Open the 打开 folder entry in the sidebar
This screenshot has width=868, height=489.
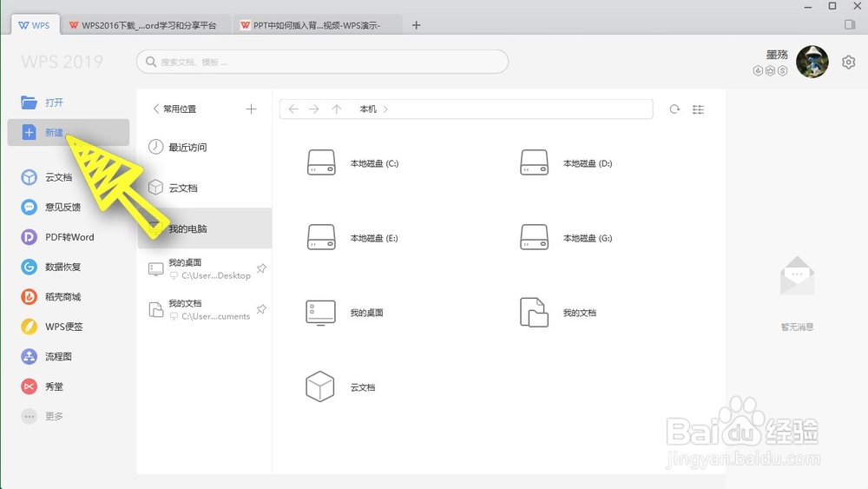coord(42,102)
